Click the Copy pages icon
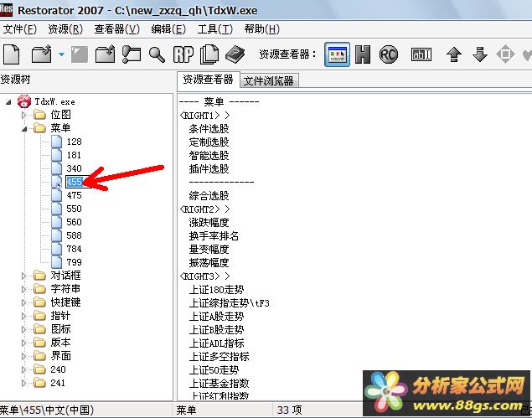Image resolution: width=532 pixels, height=418 pixels. [209, 54]
